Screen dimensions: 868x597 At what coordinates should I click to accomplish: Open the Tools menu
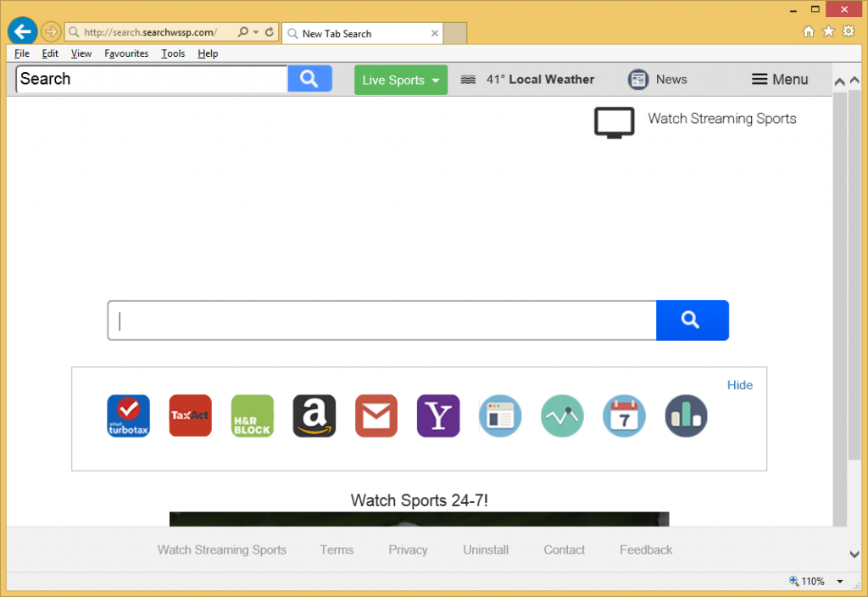click(x=173, y=53)
